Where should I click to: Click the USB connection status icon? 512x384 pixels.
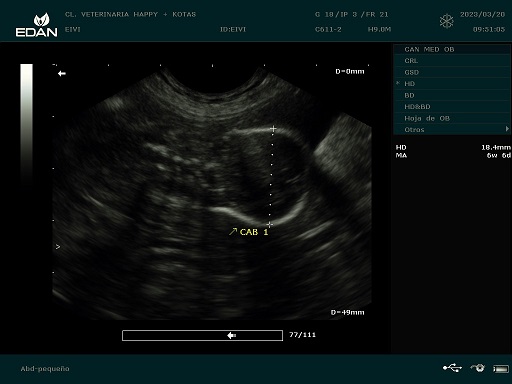(x=452, y=368)
